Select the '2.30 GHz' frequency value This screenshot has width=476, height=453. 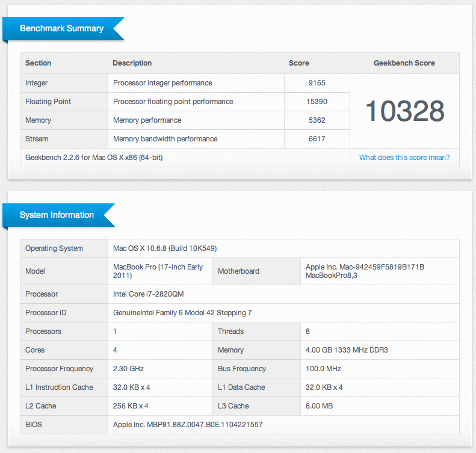128,369
